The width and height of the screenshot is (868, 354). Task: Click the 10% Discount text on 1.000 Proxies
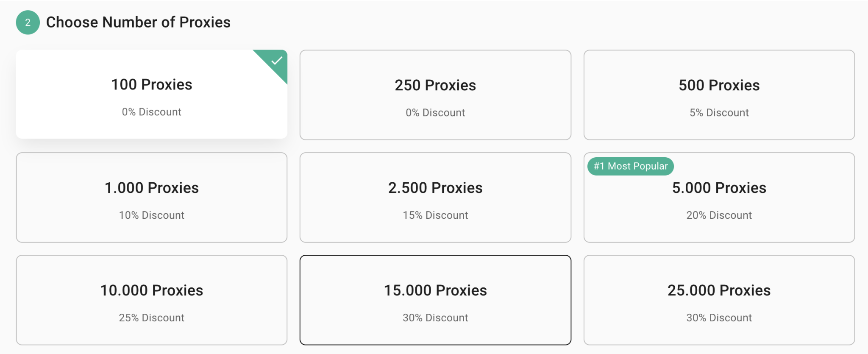(x=151, y=215)
